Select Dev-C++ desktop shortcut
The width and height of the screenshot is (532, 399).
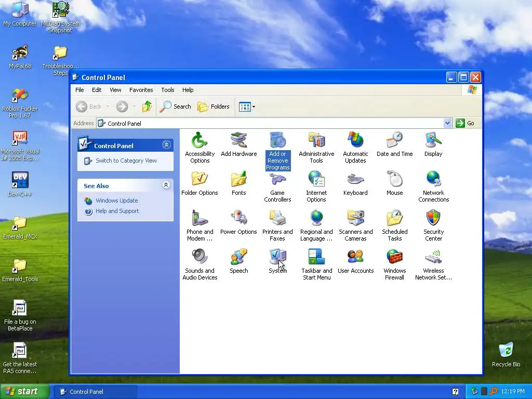20,184
